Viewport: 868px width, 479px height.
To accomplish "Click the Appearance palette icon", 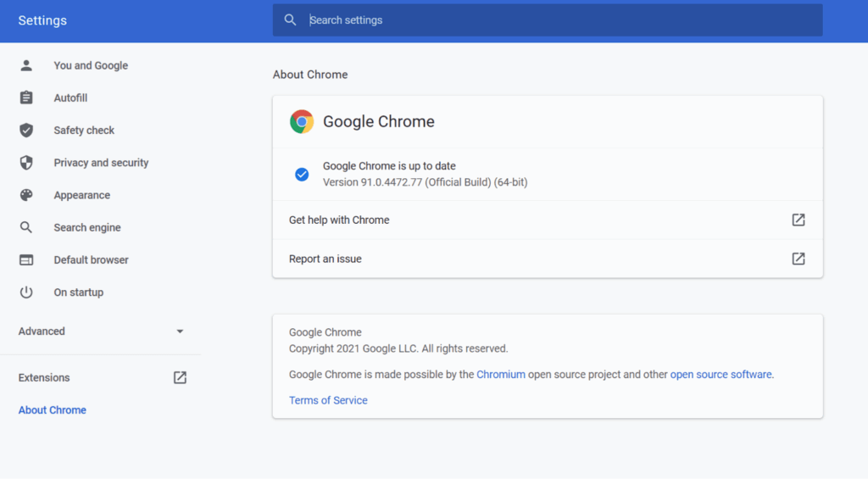I will pyautogui.click(x=26, y=195).
